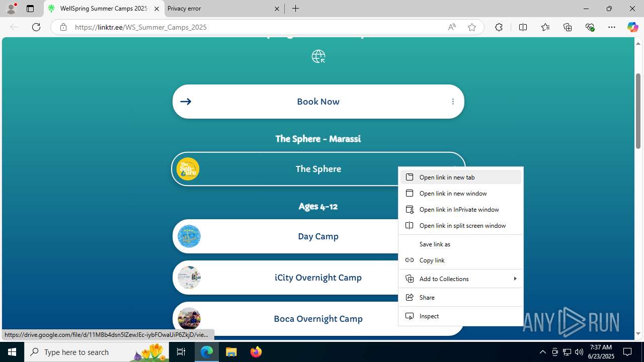Click the browser Refresh button
The image size is (644, 362).
tap(36, 27)
